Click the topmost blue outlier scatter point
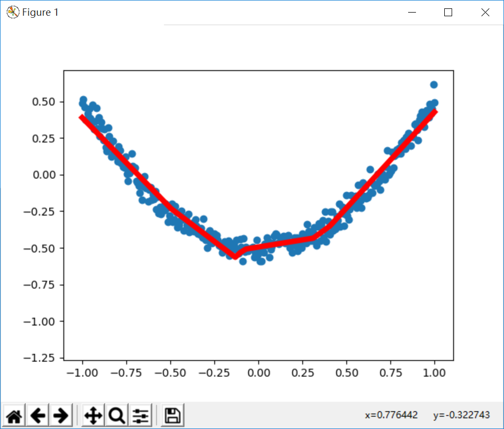 [x=434, y=85]
